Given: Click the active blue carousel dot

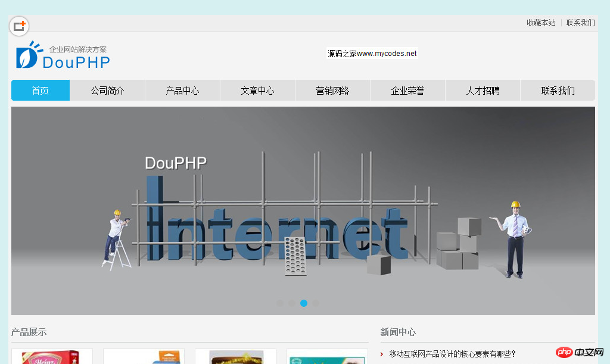Looking at the screenshot, I should coord(304,303).
